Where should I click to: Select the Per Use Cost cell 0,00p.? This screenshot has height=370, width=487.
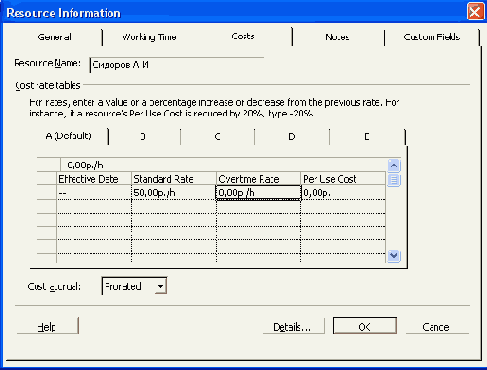click(343, 193)
